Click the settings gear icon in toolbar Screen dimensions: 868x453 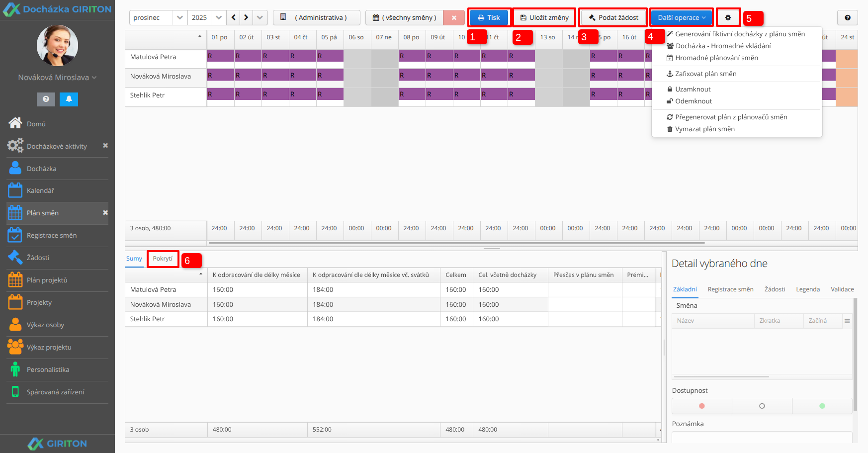[x=728, y=18]
